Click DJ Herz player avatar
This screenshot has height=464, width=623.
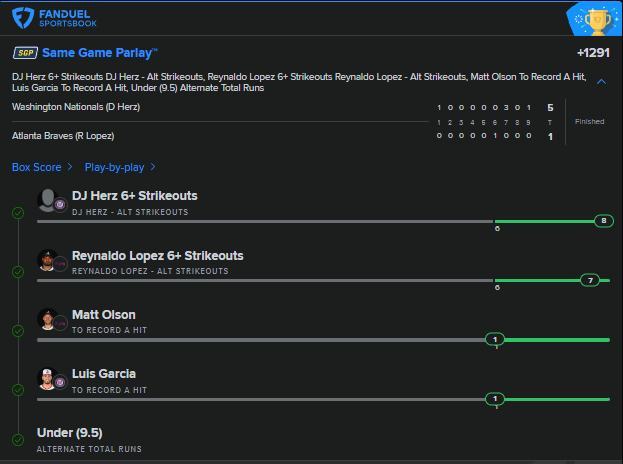point(47,200)
